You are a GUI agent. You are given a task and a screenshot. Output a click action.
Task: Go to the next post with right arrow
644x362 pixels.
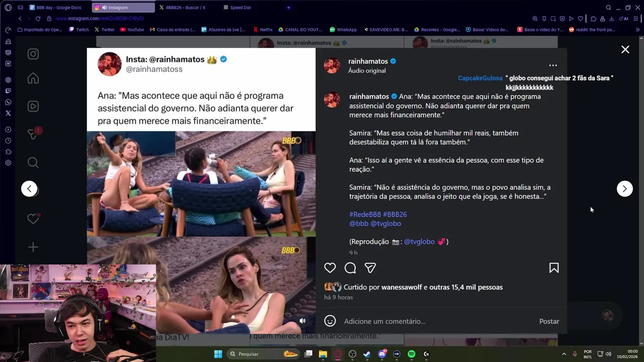tap(624, 189)
